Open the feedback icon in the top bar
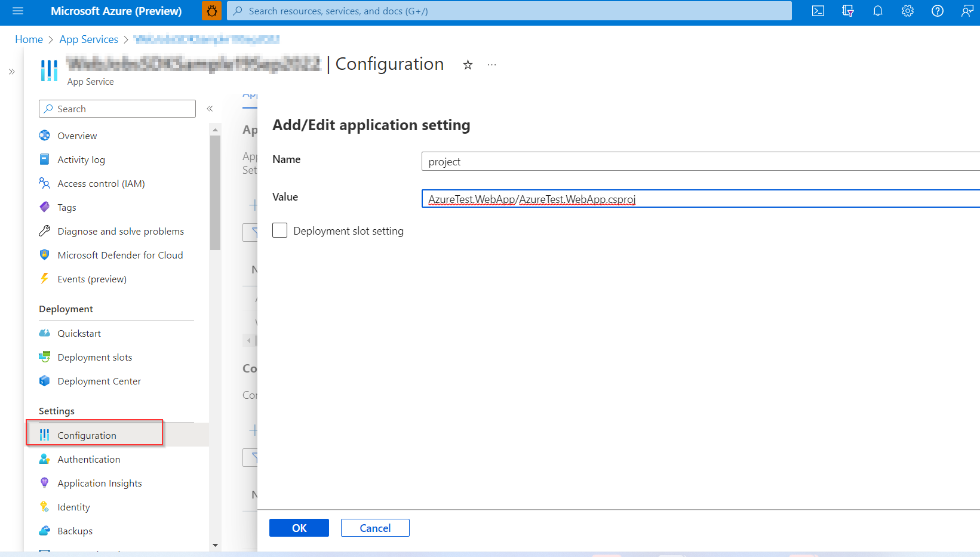The image size is (980, 557). click(967, 11)
